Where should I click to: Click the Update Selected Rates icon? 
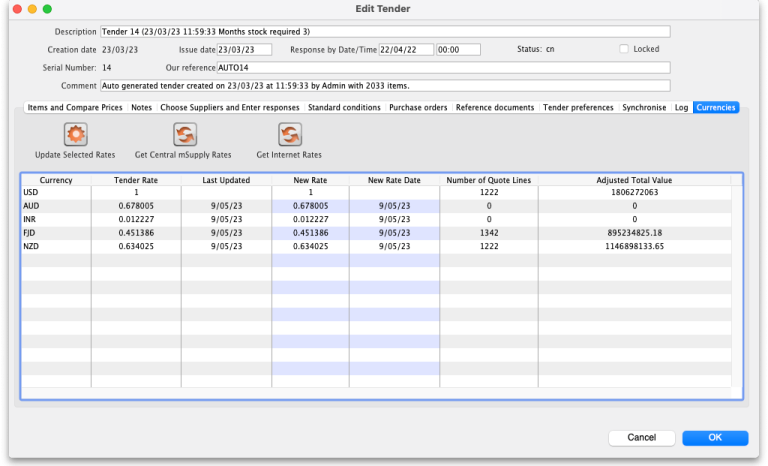(75, 135)
